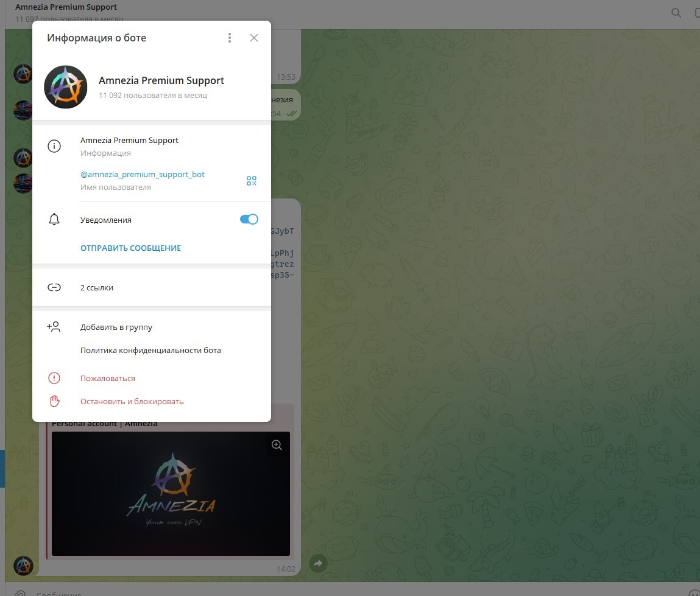Select Добавить в группу option
This screenshot has width=700, height=596.
pos(116,328)
